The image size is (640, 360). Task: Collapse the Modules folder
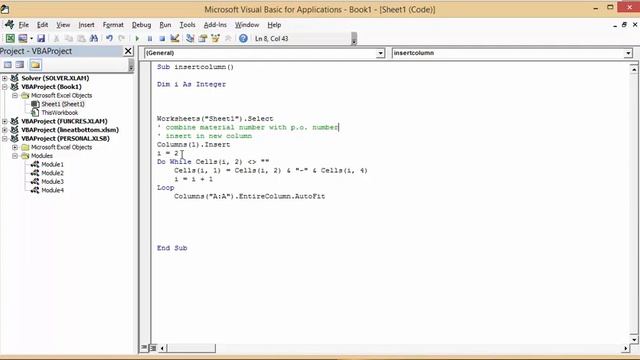(15, 156)
